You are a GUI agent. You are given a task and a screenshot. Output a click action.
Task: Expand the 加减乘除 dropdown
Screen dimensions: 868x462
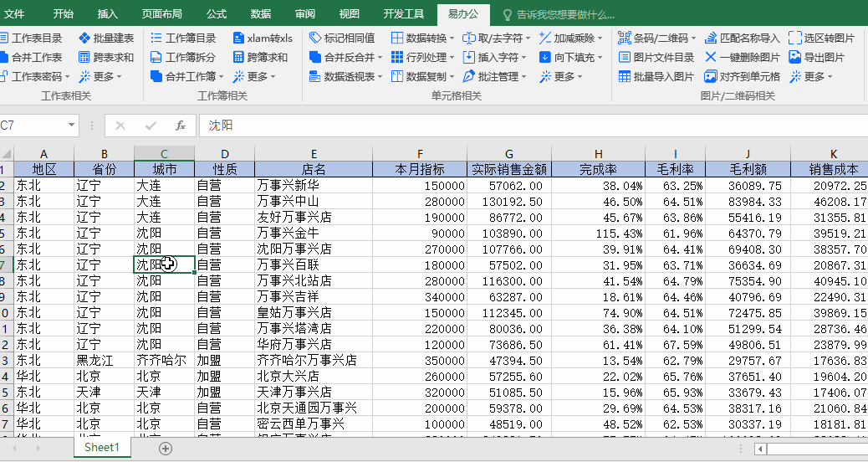coord(600,38)
